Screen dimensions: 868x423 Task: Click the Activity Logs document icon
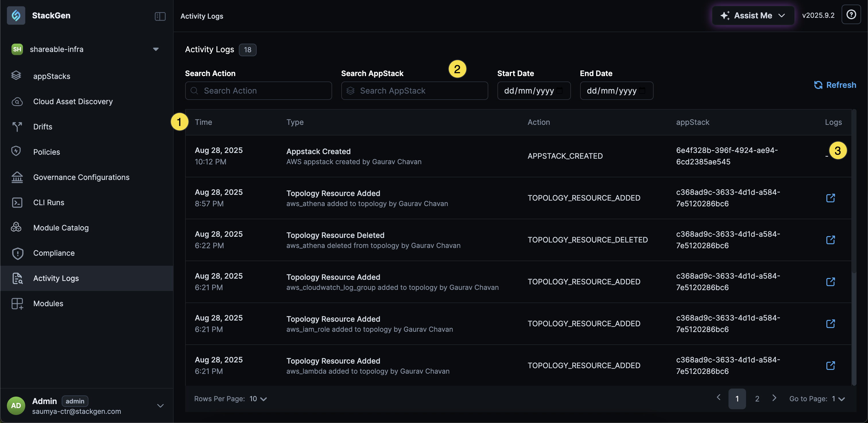tap(17, 278)
